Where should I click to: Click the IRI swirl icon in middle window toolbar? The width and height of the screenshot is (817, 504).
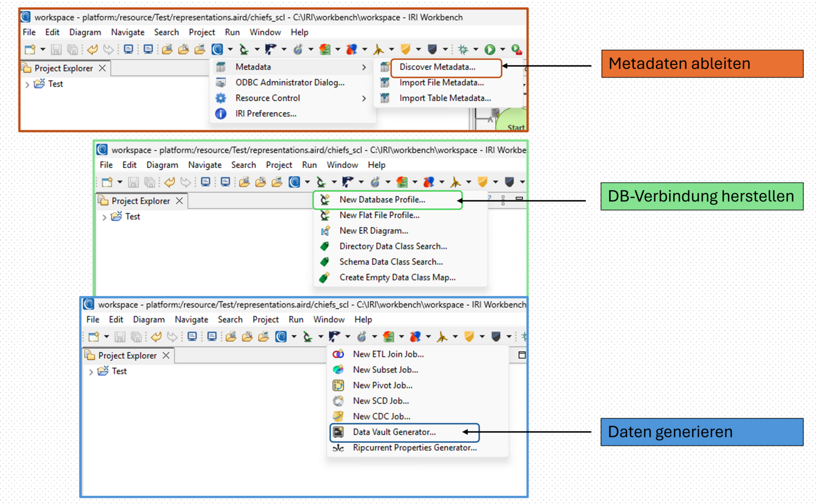[295, 182]
